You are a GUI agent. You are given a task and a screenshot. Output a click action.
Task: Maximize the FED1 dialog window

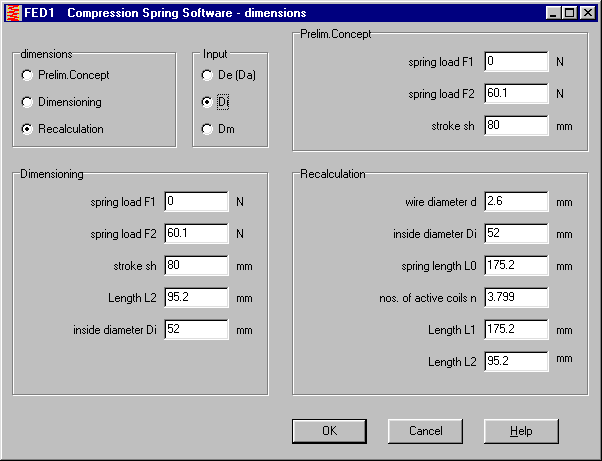coord(570,13)
